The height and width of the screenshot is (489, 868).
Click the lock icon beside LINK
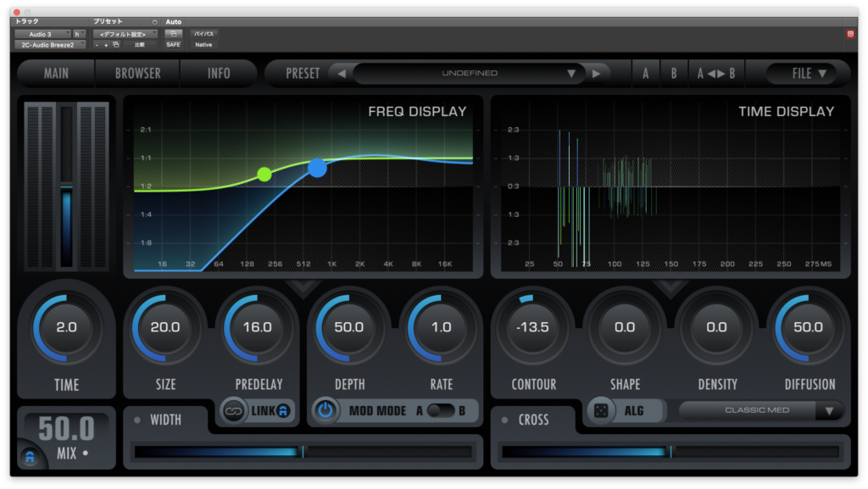point(283,411)
